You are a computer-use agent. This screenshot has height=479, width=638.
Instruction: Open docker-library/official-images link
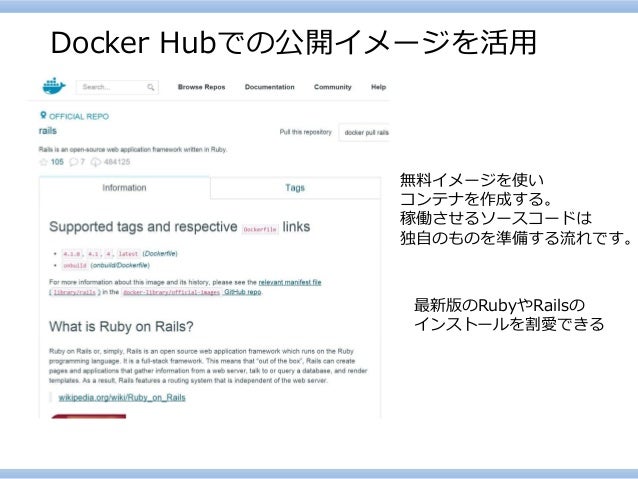pos(171,292)
